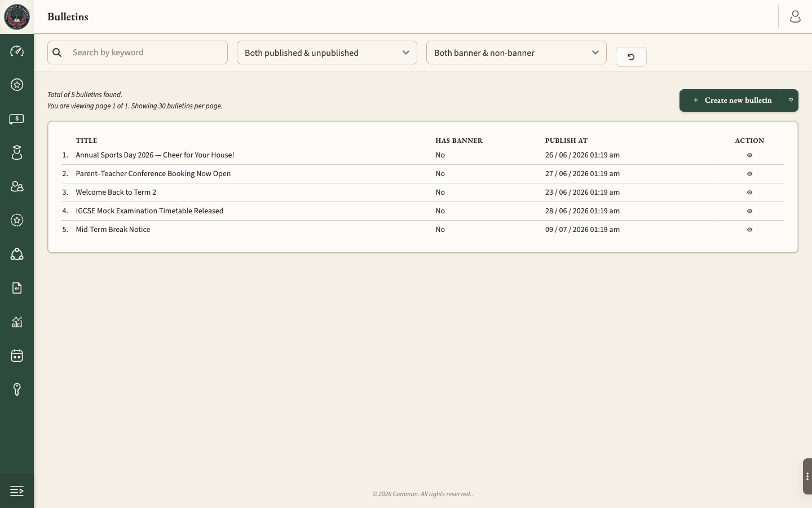Click Create new bulletin button
The image size is (812, 508).
click(x=731, y=100)
